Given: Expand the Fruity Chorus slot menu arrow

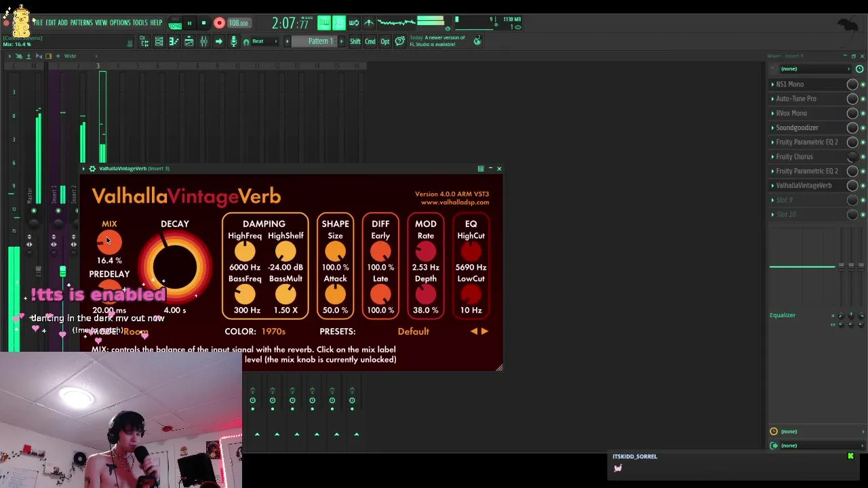Looking at the screenshot, I should click(772, 157).
